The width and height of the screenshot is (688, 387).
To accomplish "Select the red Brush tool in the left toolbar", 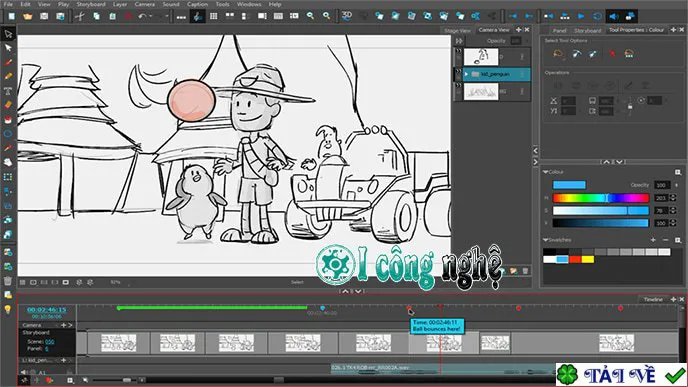I will click(x=8, y=62).
